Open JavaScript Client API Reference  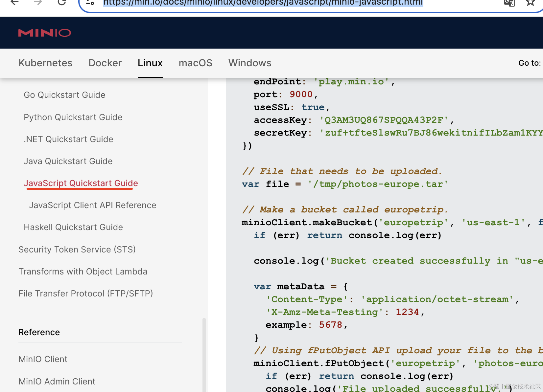(93, 205)
